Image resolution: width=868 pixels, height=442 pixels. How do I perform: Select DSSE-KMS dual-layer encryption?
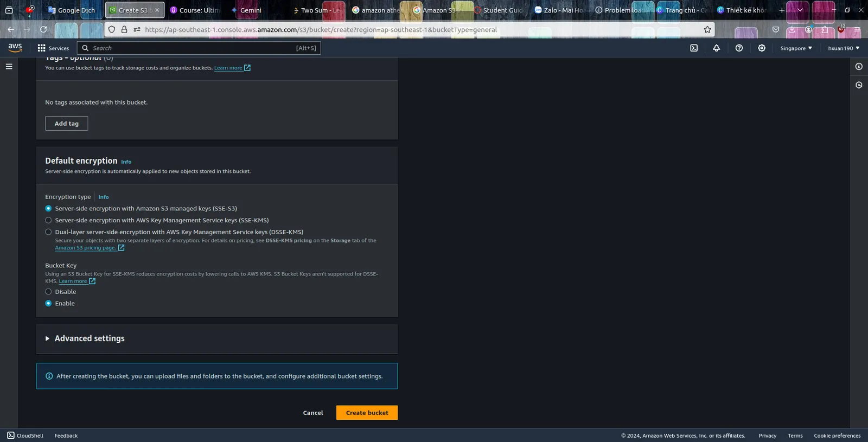tap(48, 232)
